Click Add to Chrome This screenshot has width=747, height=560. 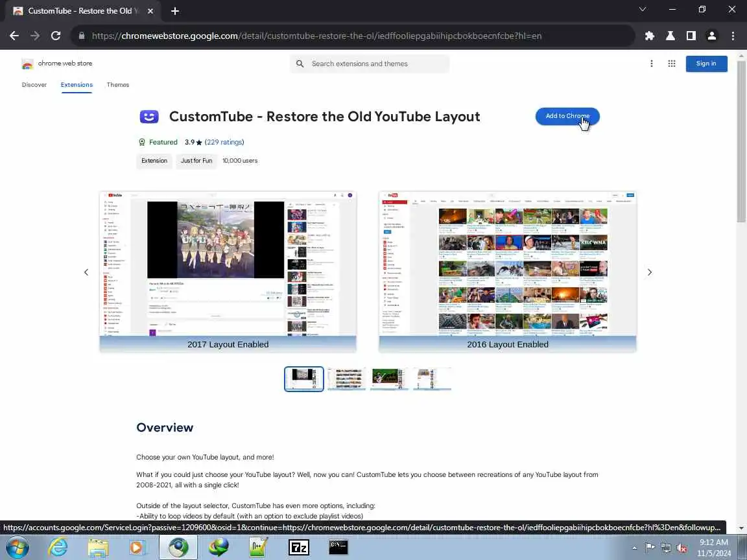point(567,116)
